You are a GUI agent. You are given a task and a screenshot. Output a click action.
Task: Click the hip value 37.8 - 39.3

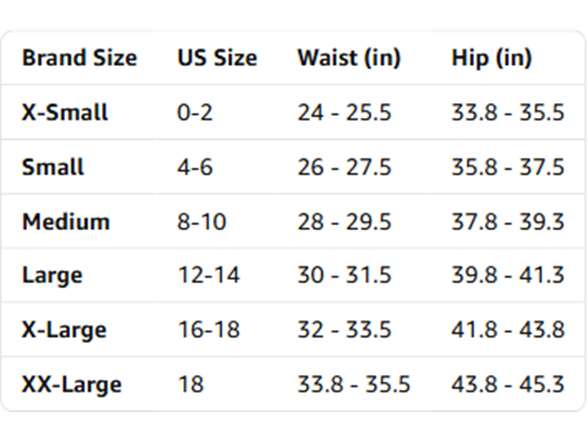[x=508, y=221]
